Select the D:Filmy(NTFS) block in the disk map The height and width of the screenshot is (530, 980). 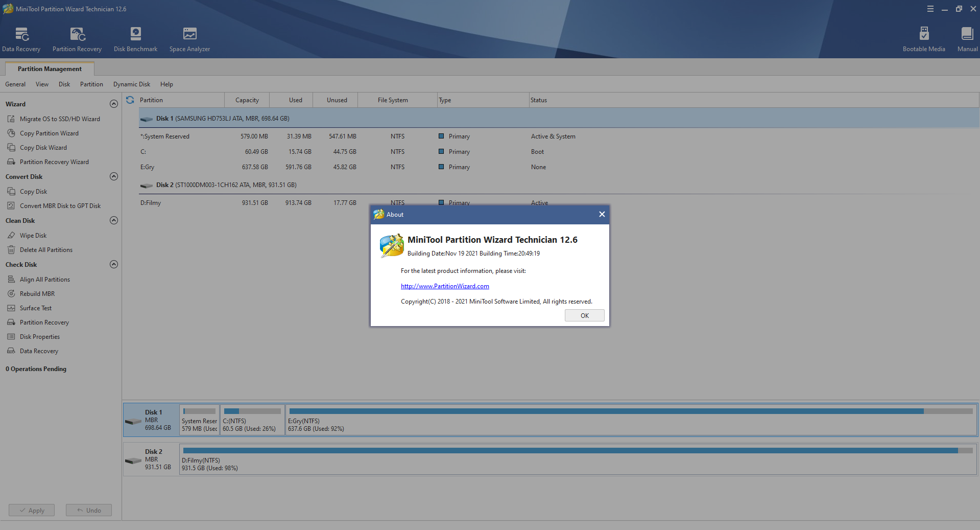coord(578,459)
